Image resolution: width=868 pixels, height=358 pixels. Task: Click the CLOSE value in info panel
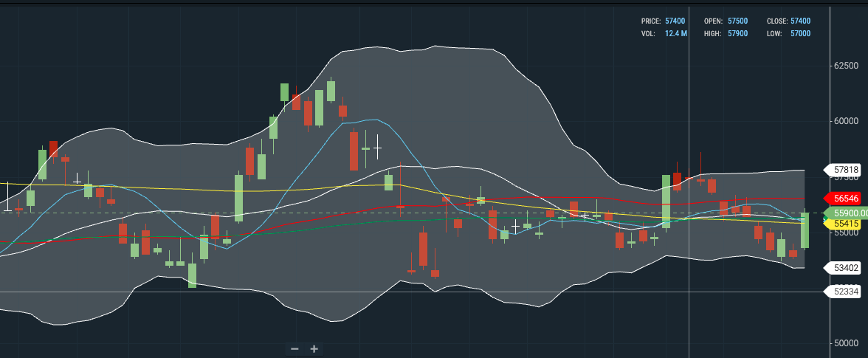(800, 21)
